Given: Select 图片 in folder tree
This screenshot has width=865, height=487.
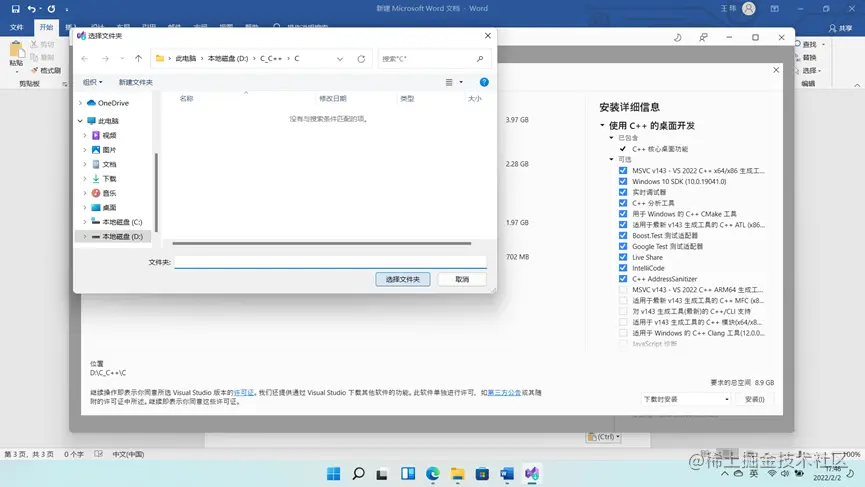Looking at the screenshot, I should coord(109,150).
